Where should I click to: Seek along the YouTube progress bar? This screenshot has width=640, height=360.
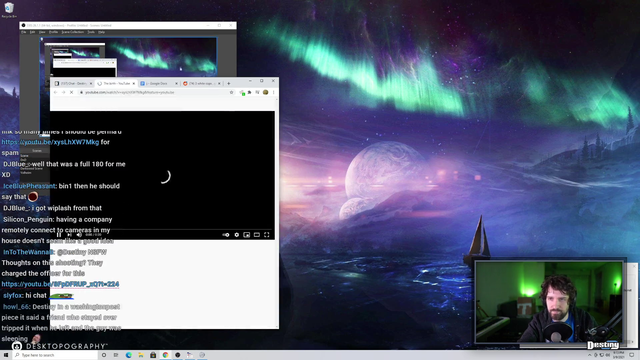pyautogui.click(x=162, y=229)
